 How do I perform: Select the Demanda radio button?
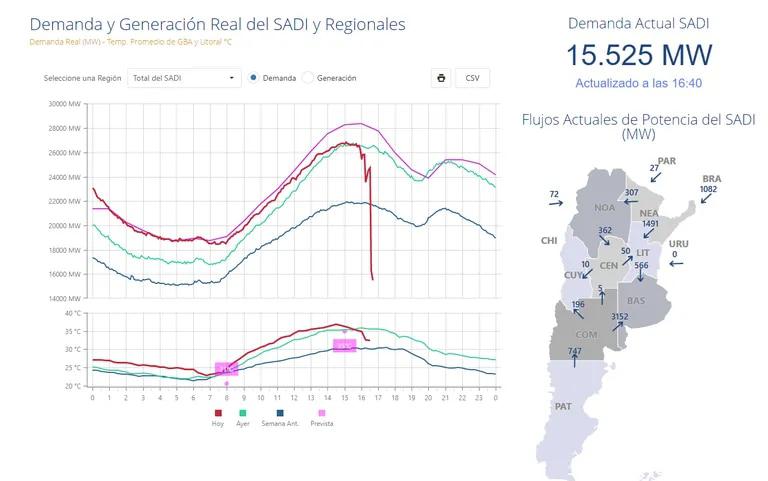click(254, 78)
